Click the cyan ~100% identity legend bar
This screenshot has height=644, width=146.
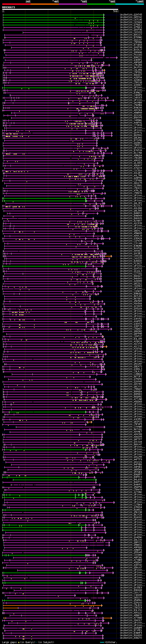130,4
